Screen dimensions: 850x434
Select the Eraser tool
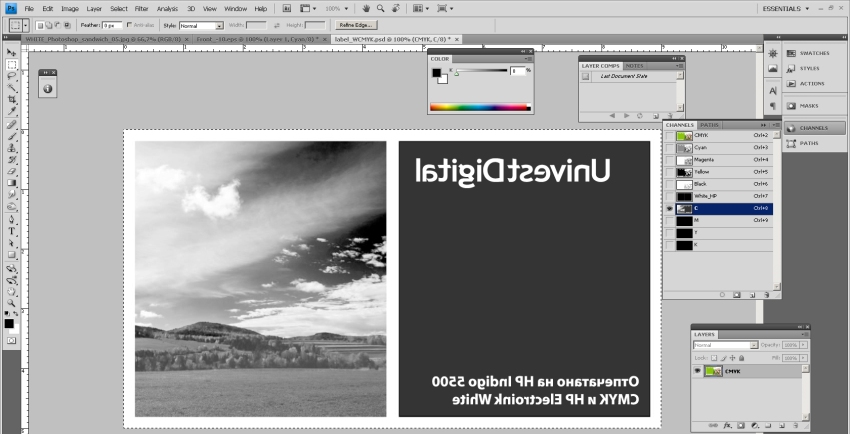coord(11,172)
